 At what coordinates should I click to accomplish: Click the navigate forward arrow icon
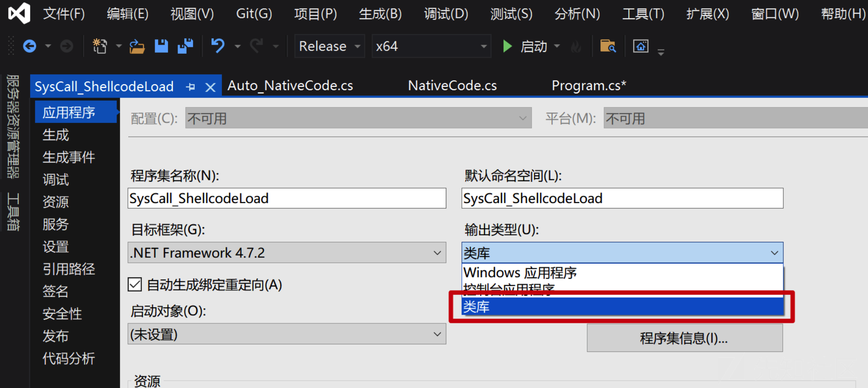click(x=67, y=46)
